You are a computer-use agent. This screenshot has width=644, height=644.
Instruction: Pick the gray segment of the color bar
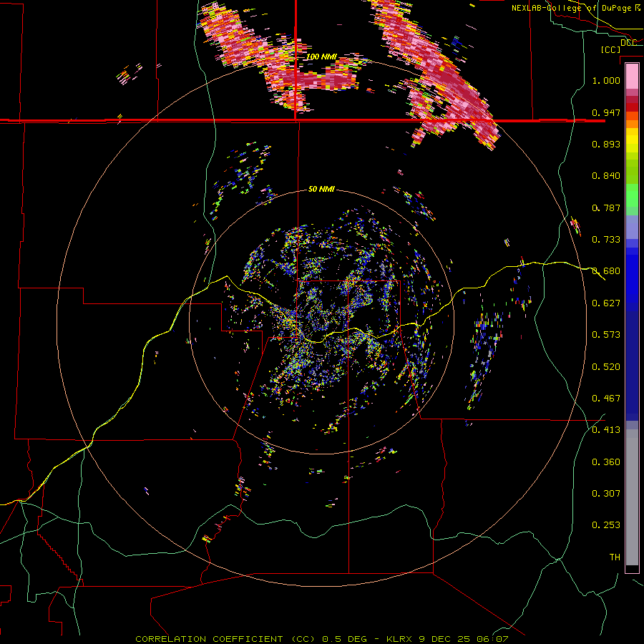(x=632, y=497)
